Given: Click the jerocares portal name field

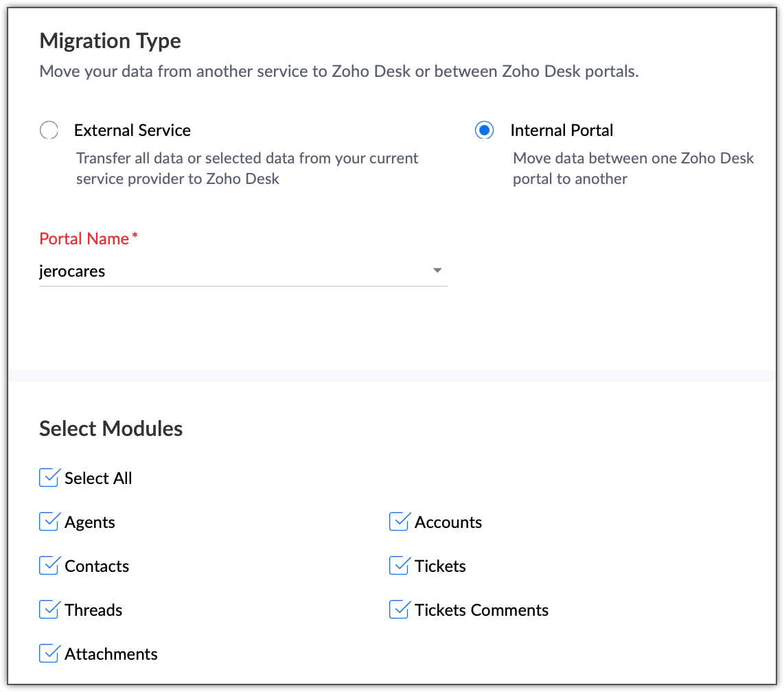Looking at the screenshot, I should pos(243,271).
